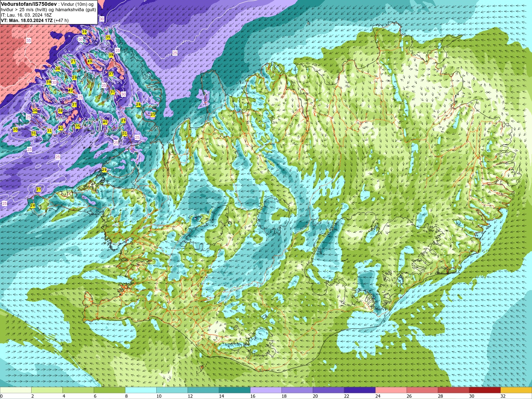Click the valid time 'VT: Mán. 18.03.2024 17Z'
Image resolution: width=532 pixels, height=399 pixels.
click(x=27, y=20)
